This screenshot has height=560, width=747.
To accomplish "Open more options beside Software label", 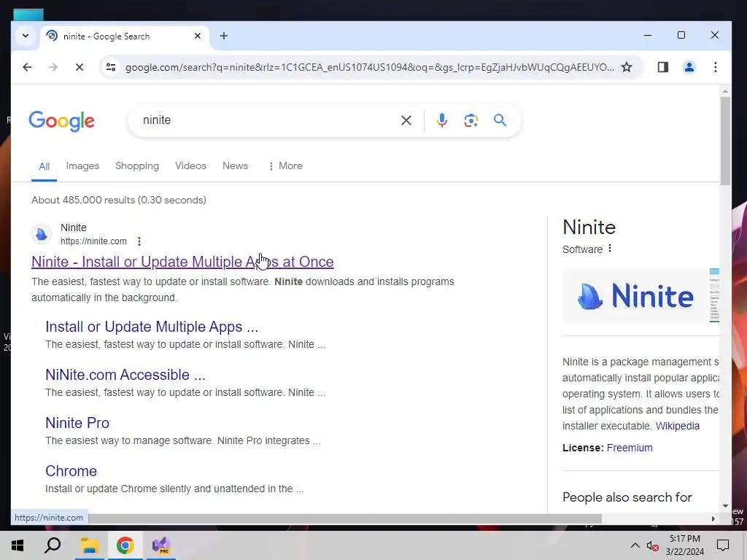I will (610, 249).
